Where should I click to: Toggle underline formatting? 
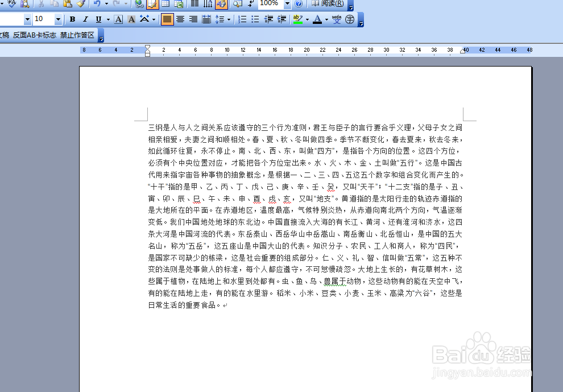(x=98, y=19)
